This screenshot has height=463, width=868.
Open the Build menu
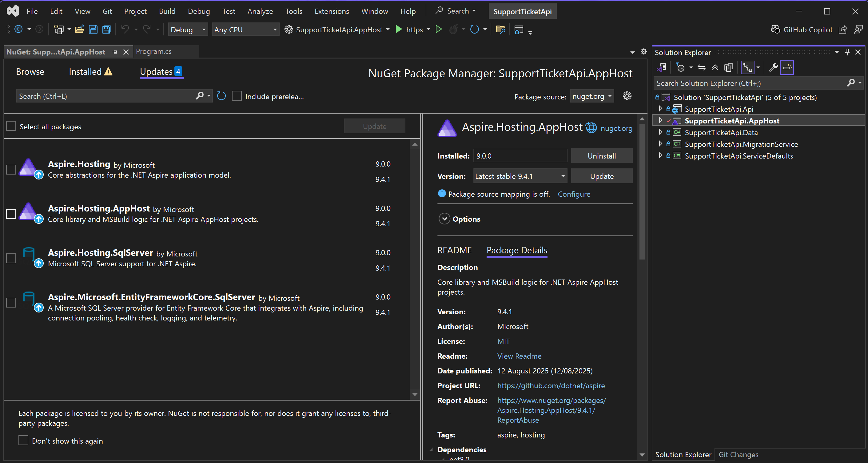[167, 11]
